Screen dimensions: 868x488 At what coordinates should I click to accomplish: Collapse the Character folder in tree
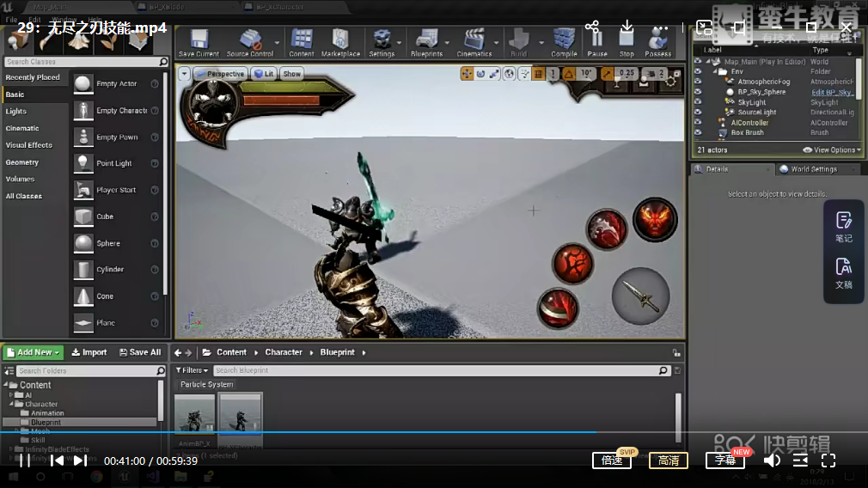[11, 405]
